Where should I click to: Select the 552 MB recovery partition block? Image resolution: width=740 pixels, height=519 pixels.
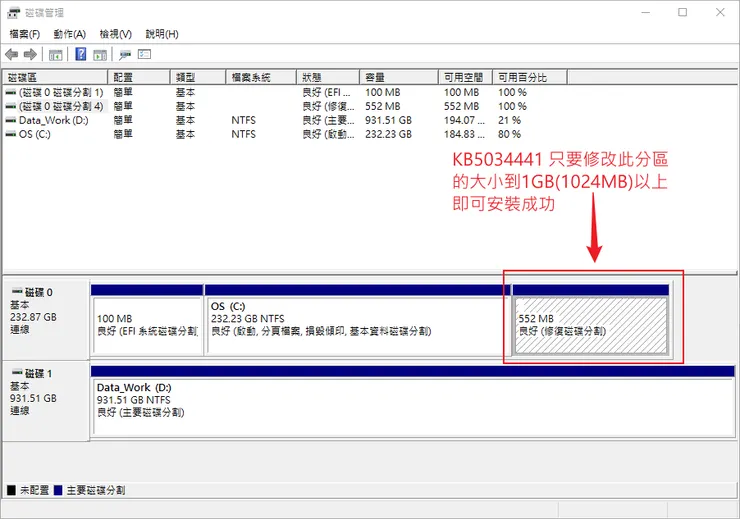(590, 319)
